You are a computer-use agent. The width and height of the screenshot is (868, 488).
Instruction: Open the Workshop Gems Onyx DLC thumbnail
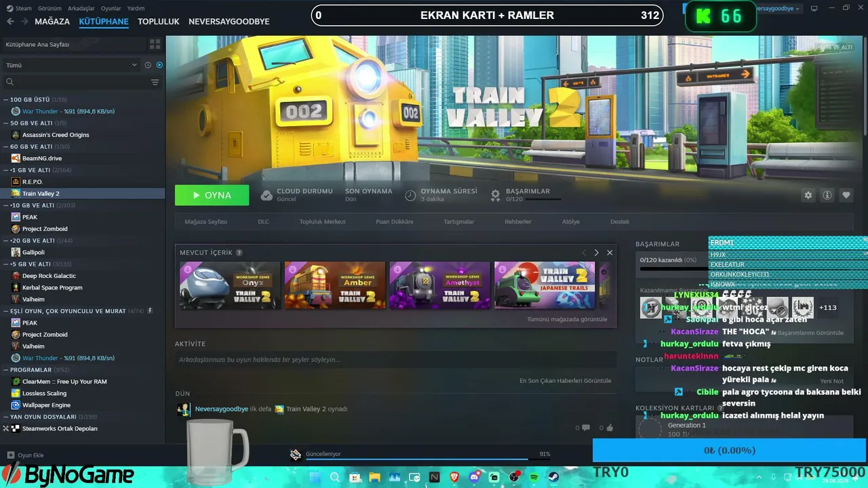(x=230, y=285)
